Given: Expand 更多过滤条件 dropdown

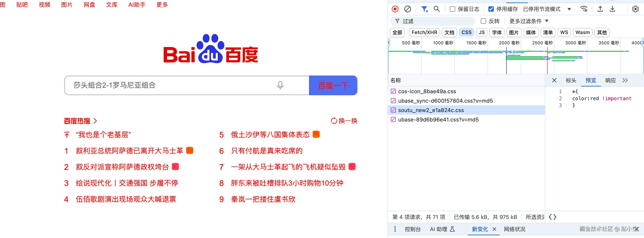Looking at the screenshot, I should (x=529, y=21).
